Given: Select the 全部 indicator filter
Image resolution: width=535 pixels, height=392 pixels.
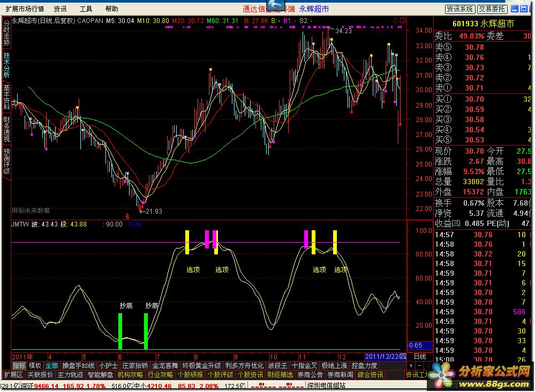Looking at the screenshot, I should pyautogui.click(x=51, y=365).
